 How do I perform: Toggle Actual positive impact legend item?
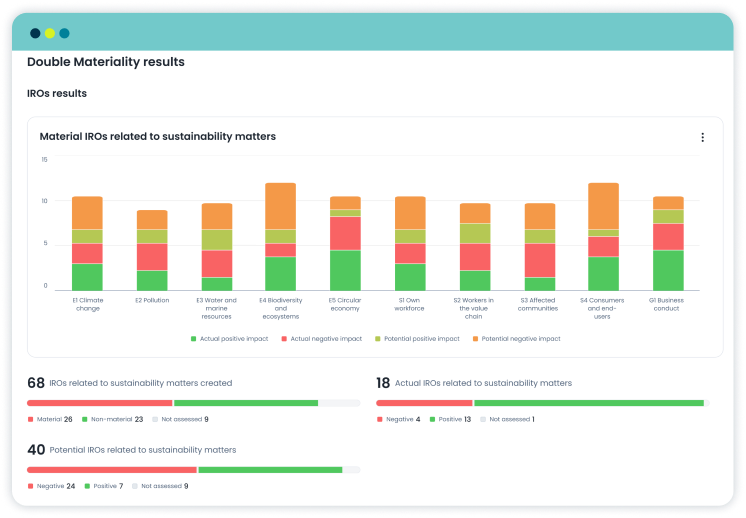tap(230, 339)
